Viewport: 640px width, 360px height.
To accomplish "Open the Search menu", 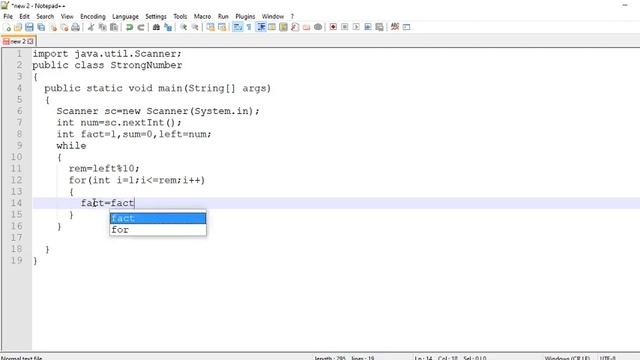I will [x=45, y=16].
